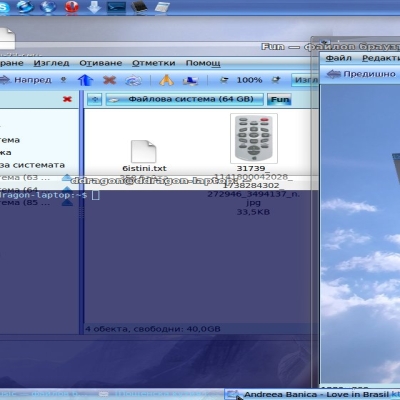Open the Отметки menu
The height and width of the screenshot is (400, 400).
pos(154,63)
